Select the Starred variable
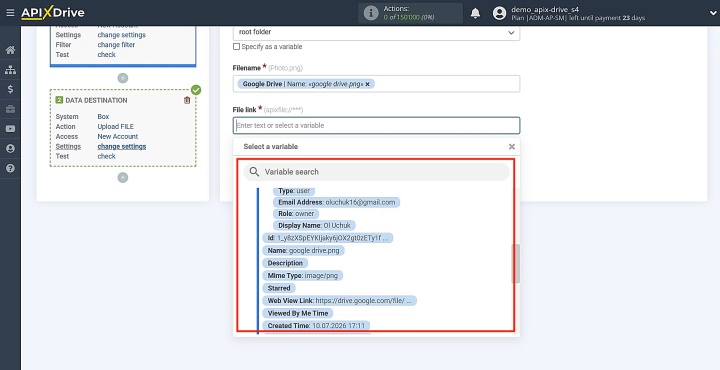720x370 pixels. [x=279, y=288]
